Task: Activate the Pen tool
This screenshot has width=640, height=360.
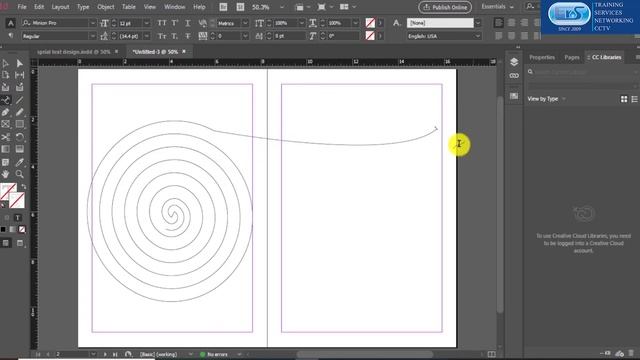Action: tap(5, 112)
